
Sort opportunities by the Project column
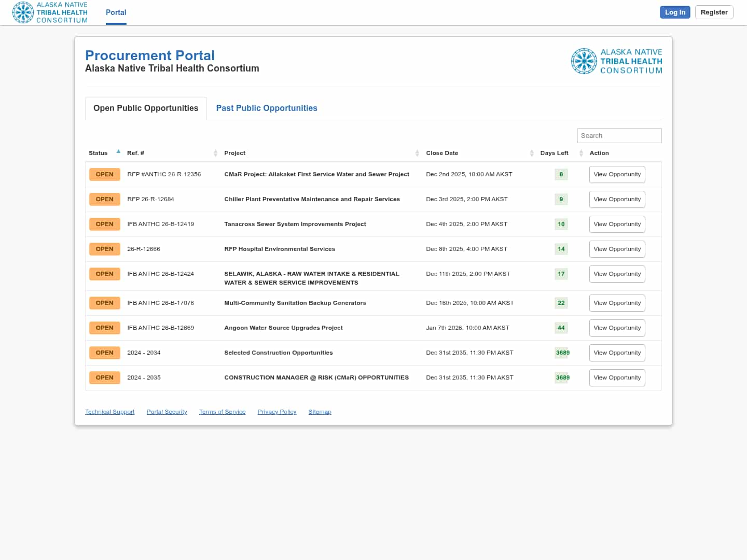(x=417, y=153)
